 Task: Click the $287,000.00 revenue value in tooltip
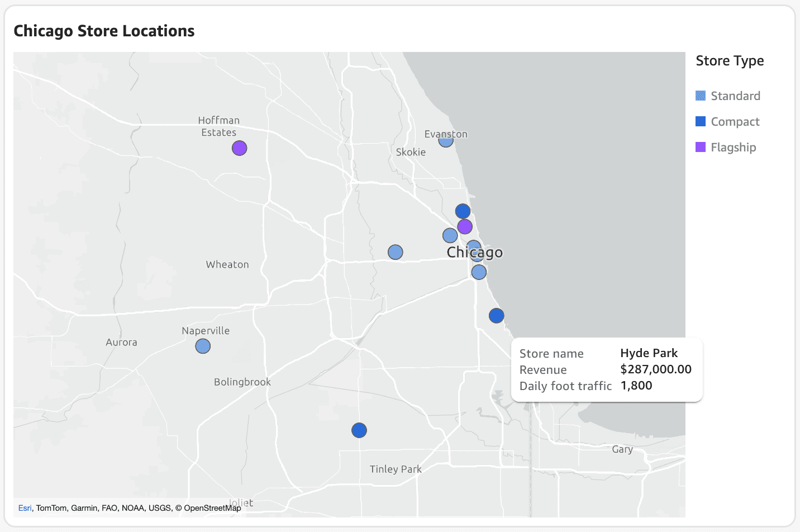coord(656,369)
